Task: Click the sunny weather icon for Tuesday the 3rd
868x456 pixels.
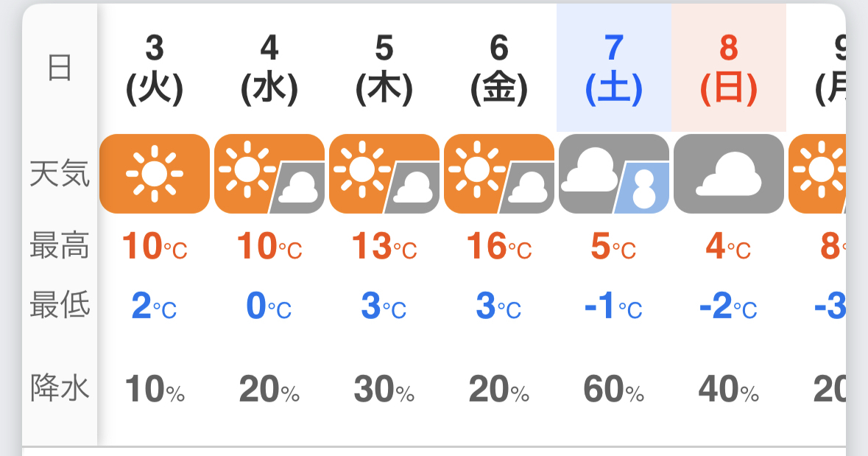Action: pos(155,174)
